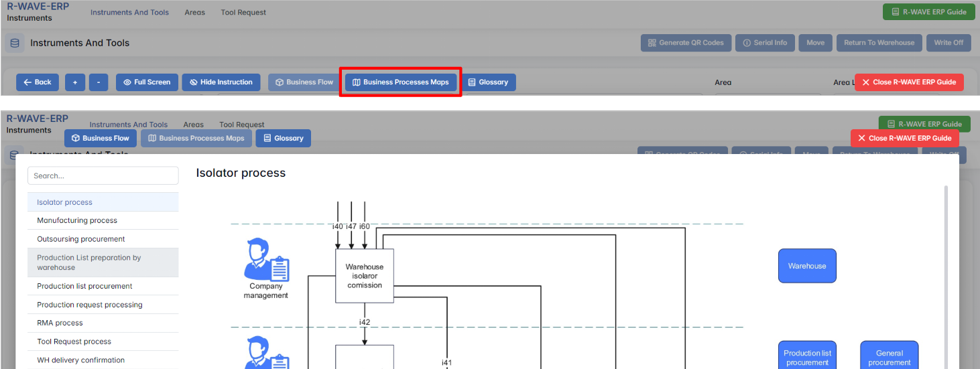This screenshot has width=980, height=369.
Task: Click the Search field in process list
Action: tap(103, 175)
